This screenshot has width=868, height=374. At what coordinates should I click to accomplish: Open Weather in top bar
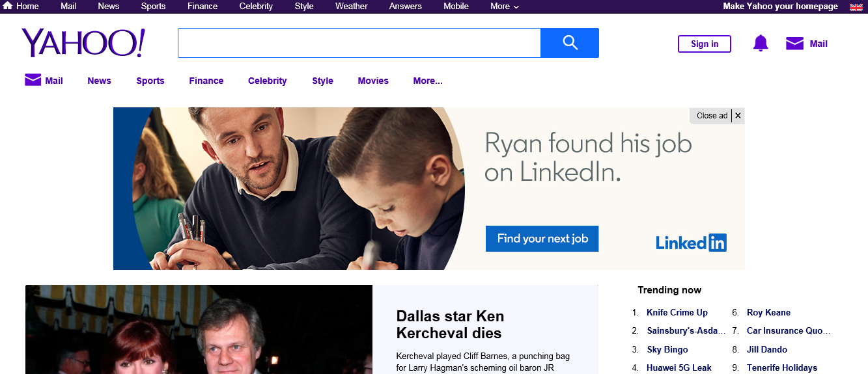tap(352, 6)
